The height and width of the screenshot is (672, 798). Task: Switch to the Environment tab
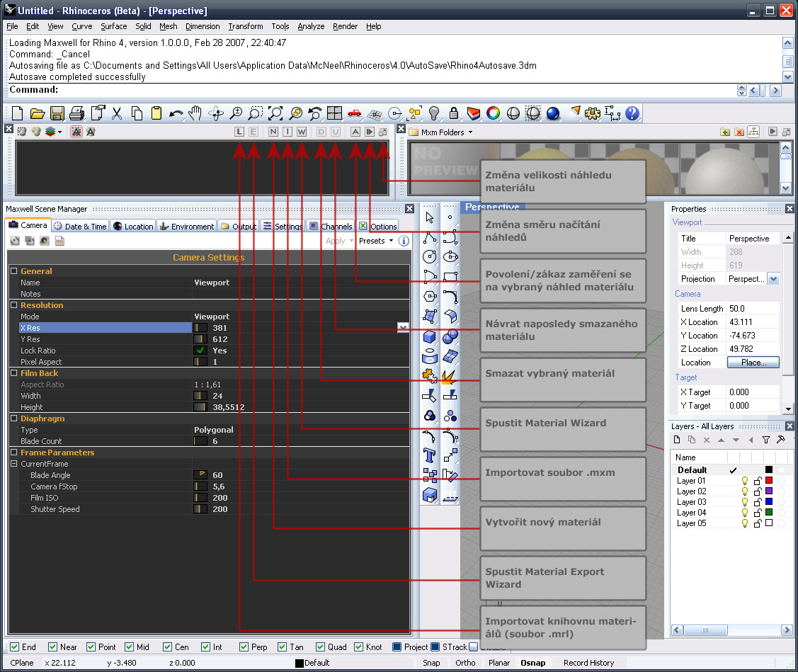[x=187, y=226]
